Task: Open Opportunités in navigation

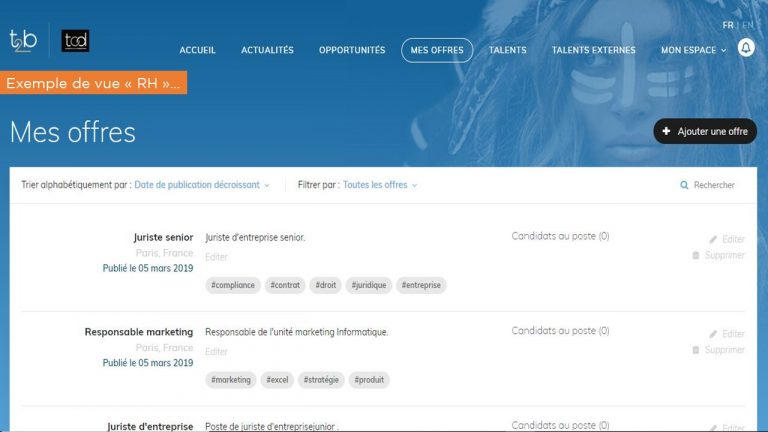Action: click(352, 50)
